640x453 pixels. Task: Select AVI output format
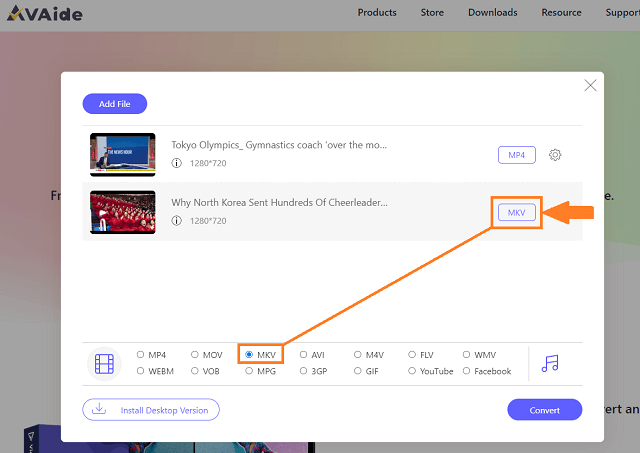(303, 354)
